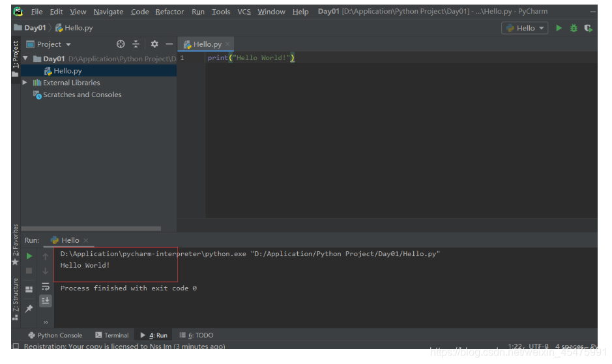Toggle scroll to end of output

tap(45, 301)
